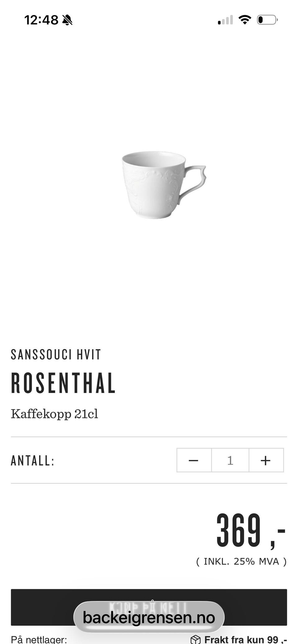298x644 pixels.
Task: Tap the minus quantity button
Action: click(194, 460)
